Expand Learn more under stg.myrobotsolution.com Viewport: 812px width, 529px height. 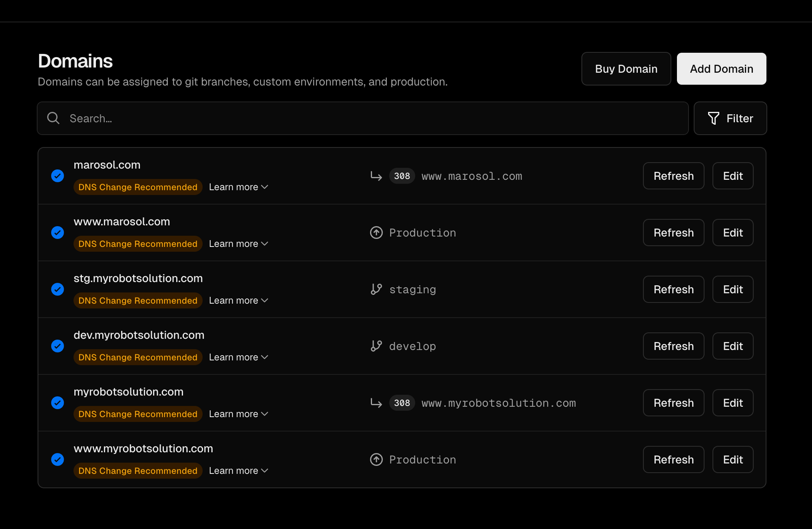click(238, 300)
